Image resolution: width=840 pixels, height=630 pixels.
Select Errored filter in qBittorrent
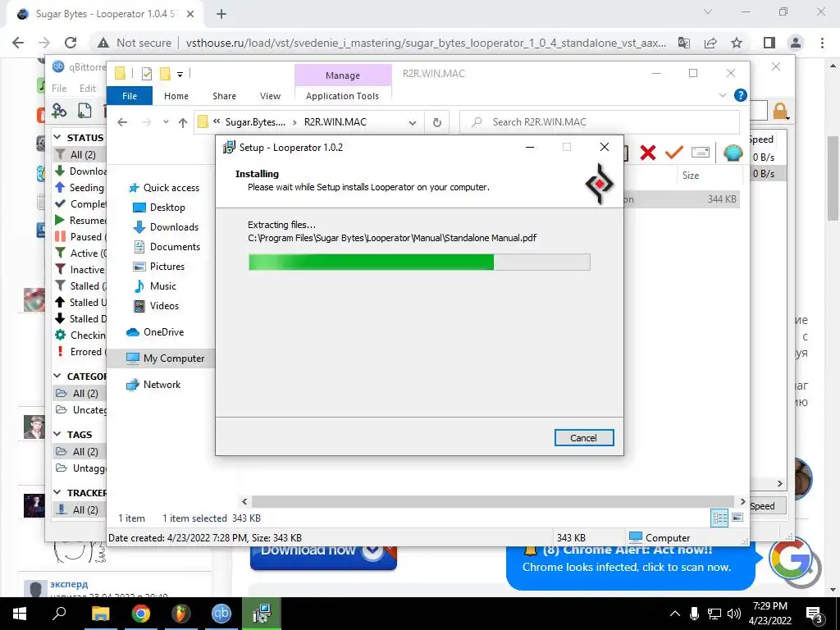tap(80, 352)
